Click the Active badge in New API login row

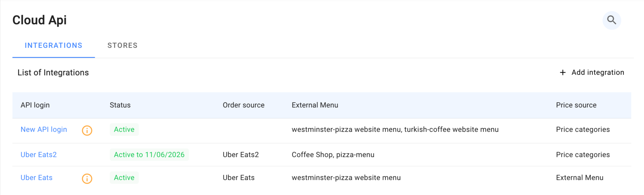click(124, 130)
